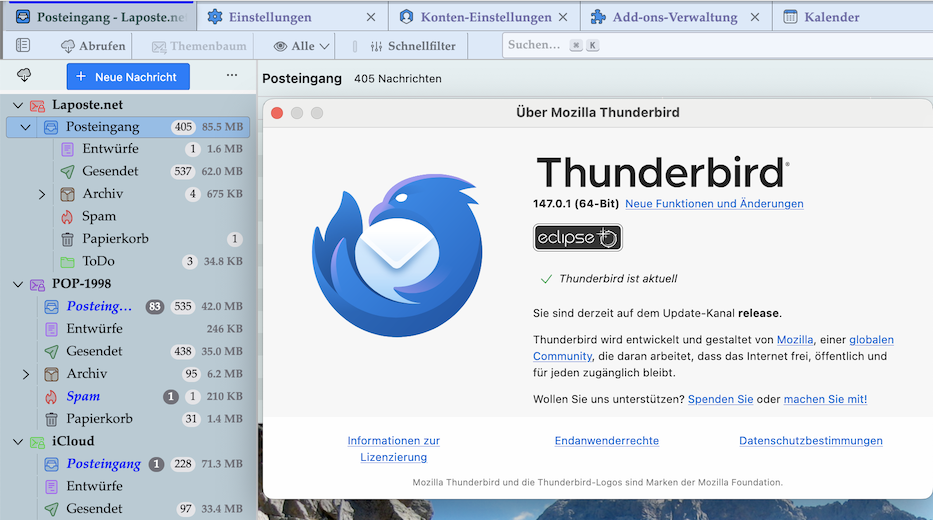Click the Thunderbird logo in About dialog

[397, 255]
